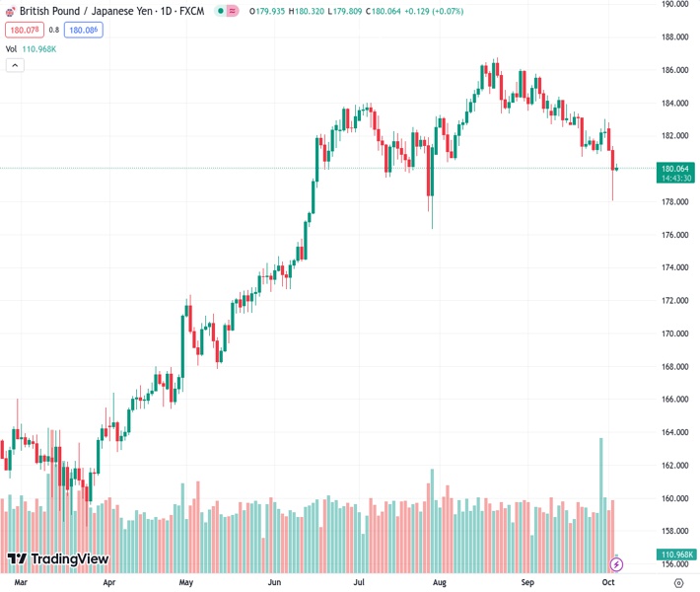
Task: Open chart settings hexagon icon
Action: tap(678, 583)
